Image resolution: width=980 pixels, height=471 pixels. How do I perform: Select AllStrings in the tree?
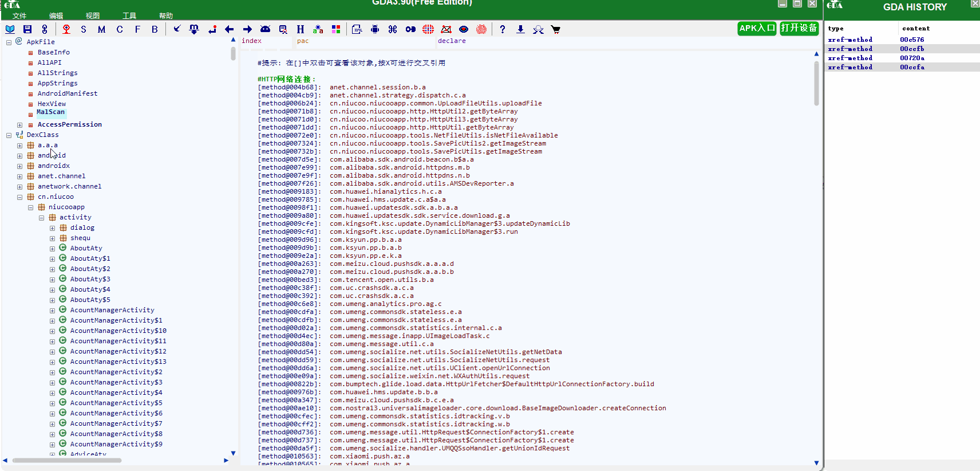pyautogui.click(x=58, y=73)
